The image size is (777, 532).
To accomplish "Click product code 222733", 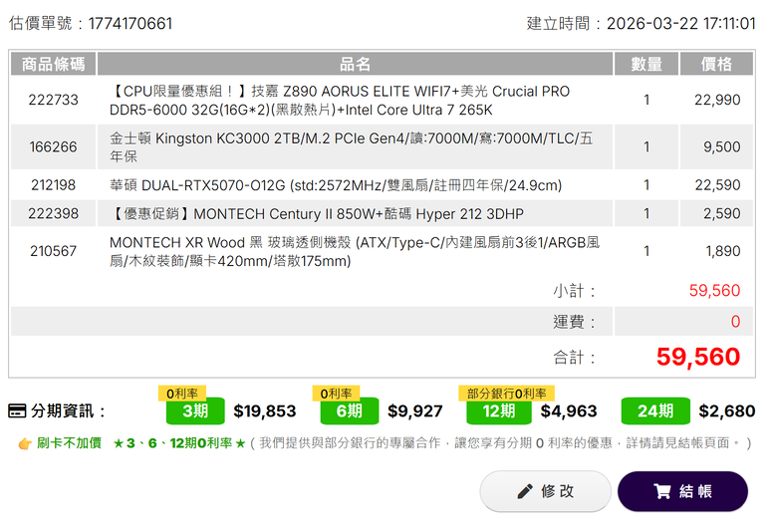I will 53,101.
